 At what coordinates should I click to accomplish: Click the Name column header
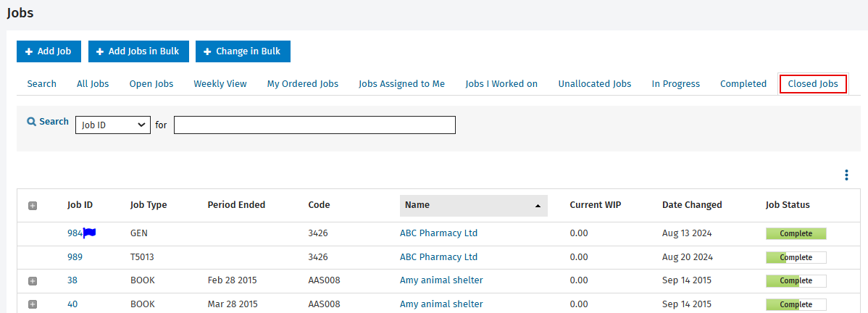click(x=474, y=206)
